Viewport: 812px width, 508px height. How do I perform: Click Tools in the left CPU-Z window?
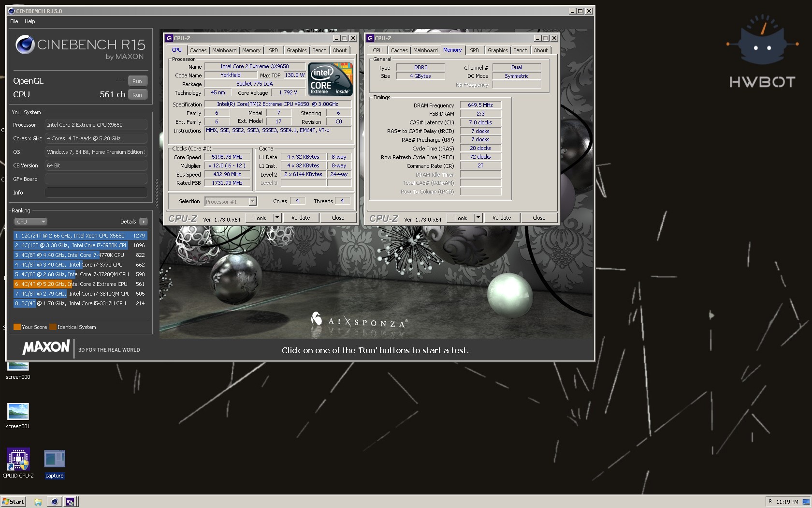260,218
